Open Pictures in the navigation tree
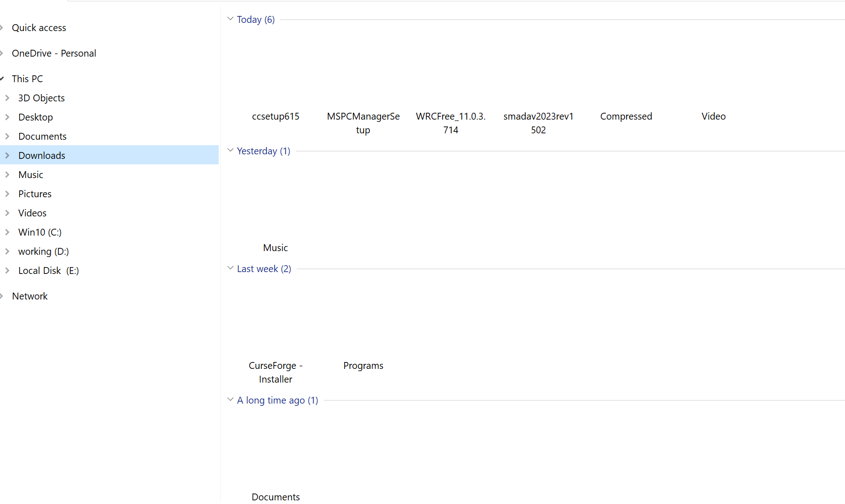 click(x=35, y=194)
